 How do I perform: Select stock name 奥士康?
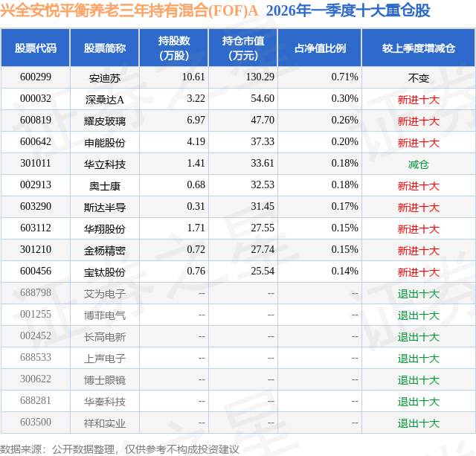click(x=105, y=186)
